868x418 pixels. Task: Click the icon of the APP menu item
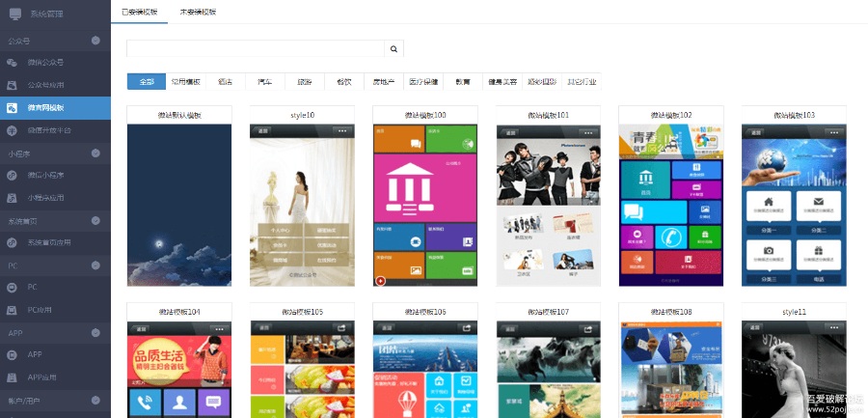point(12,355)
